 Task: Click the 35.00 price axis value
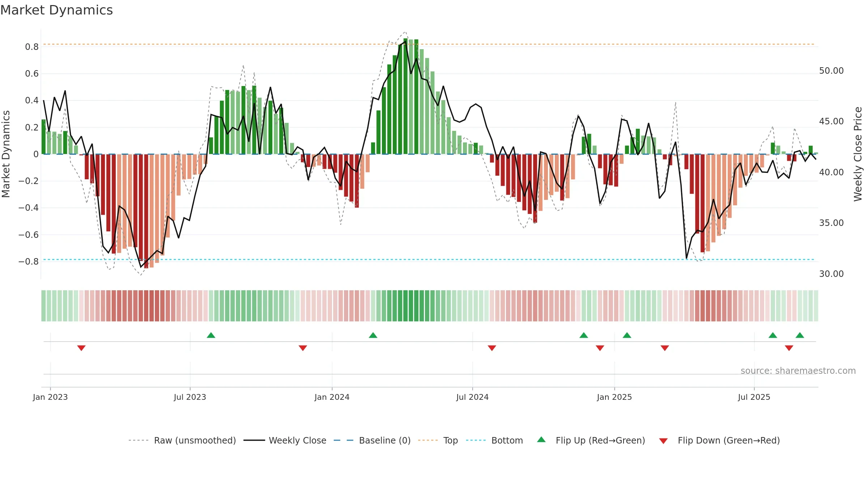click(x=831, y=223)
